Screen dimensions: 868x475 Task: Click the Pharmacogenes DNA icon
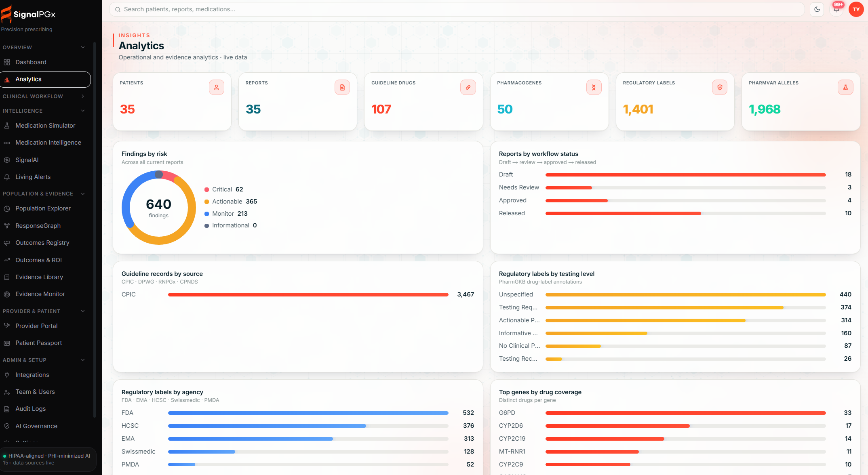point(594,87)
